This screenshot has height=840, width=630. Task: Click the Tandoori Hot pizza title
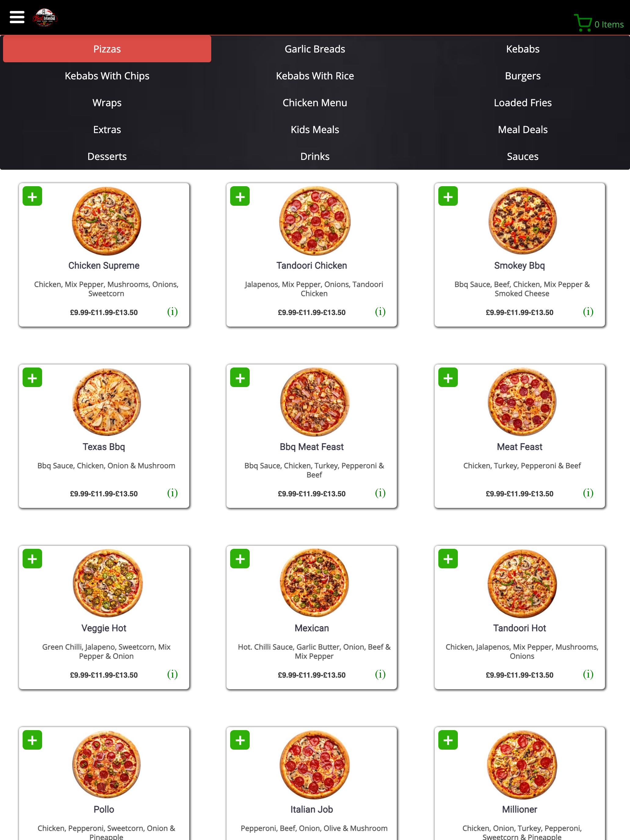pos(519,628)
